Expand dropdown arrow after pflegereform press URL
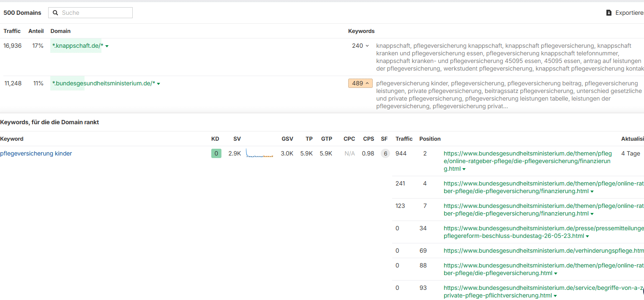The image size is (644, 300). (587, 237)
